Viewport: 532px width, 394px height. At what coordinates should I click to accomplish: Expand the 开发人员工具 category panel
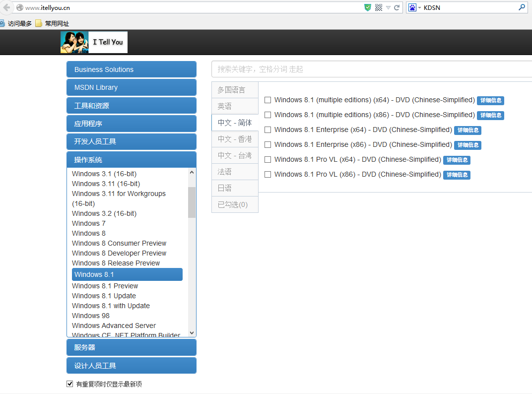click(x=132, y=141)
